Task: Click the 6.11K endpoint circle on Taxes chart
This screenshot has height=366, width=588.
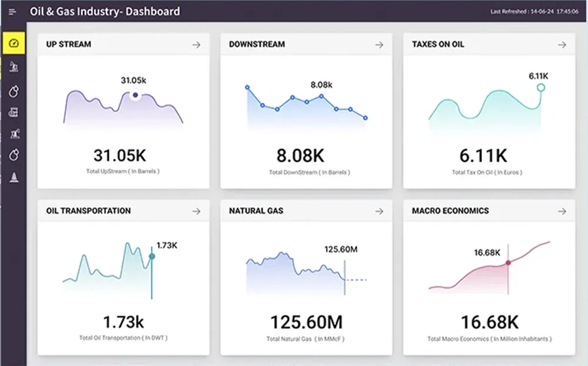Action: (541, 88)
